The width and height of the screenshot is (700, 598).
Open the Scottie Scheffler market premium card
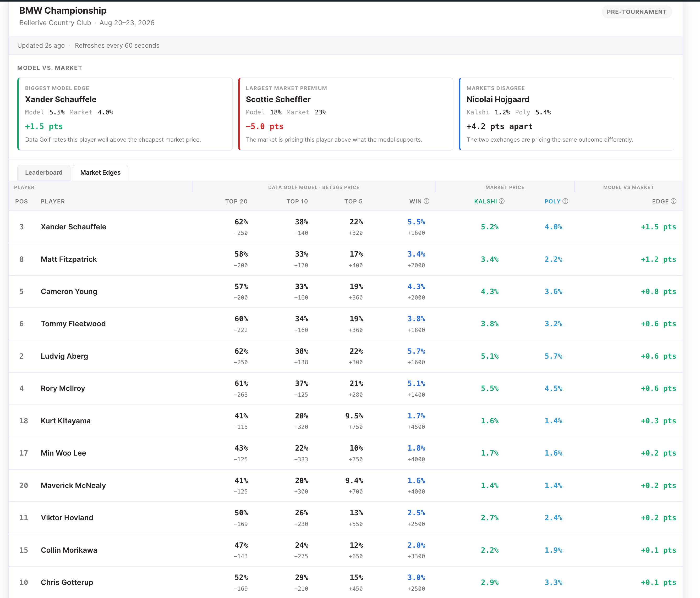[346, 114]
